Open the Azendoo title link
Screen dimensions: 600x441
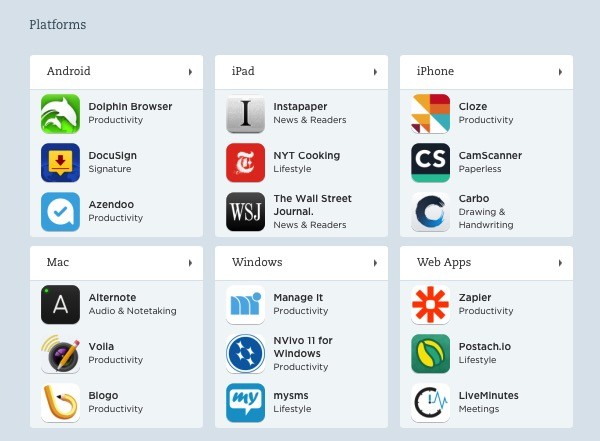(x=111, y=204)
